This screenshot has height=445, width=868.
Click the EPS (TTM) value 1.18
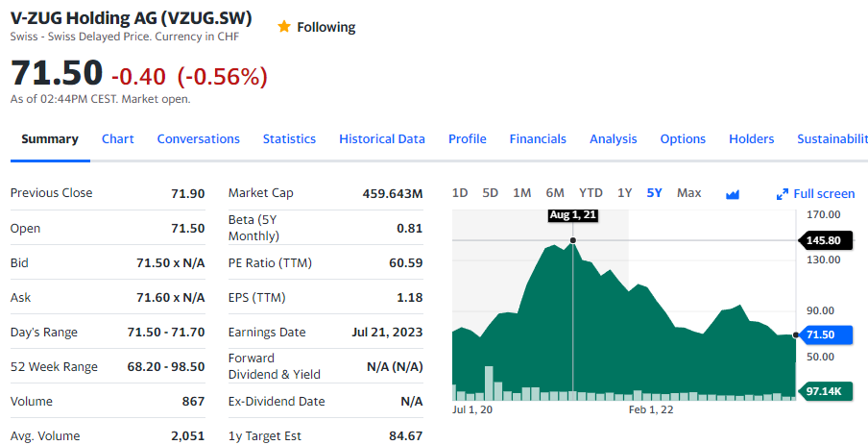click(410, 298)
